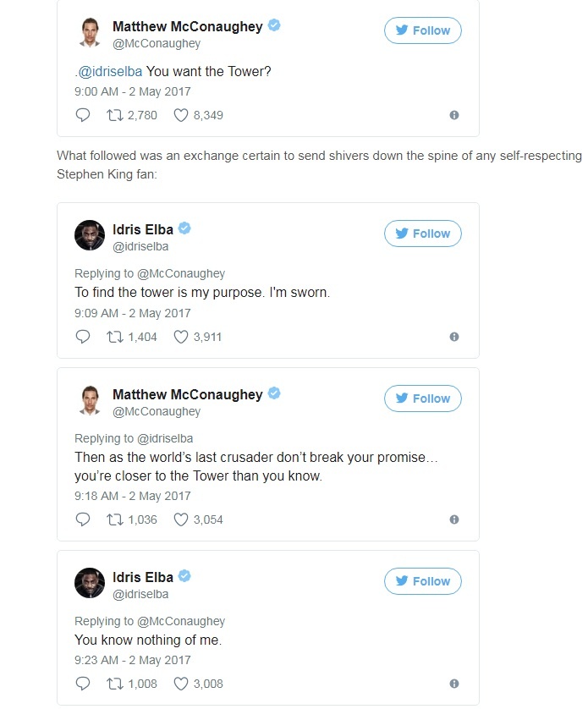Follow Matthew McConaughey in the first tweet
The height and width of the screenshot is (709, 588).
423,30
